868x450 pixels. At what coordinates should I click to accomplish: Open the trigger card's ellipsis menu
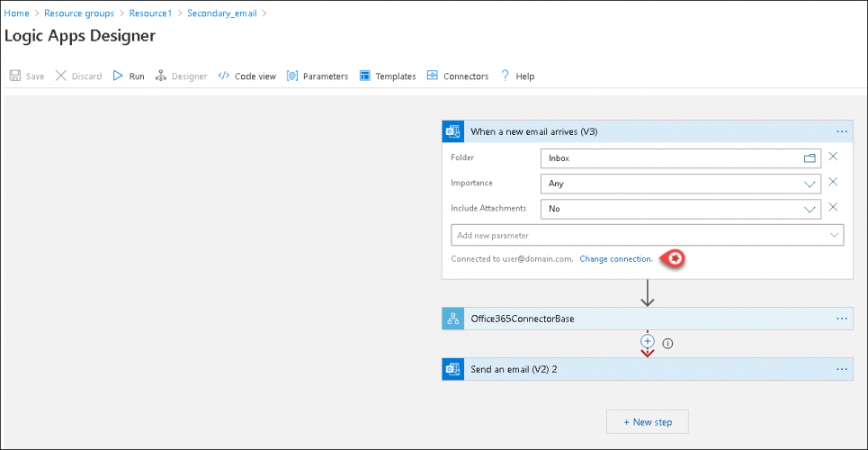pos(842,131)
